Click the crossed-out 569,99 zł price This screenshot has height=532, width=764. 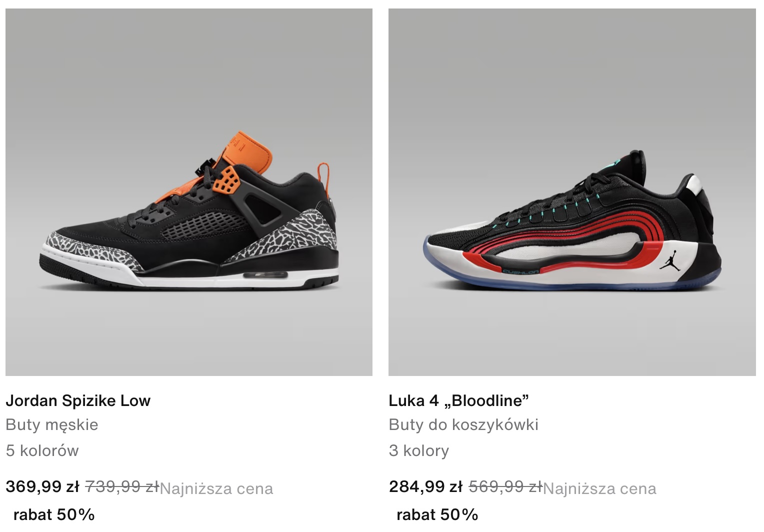[x=505, y=486]
